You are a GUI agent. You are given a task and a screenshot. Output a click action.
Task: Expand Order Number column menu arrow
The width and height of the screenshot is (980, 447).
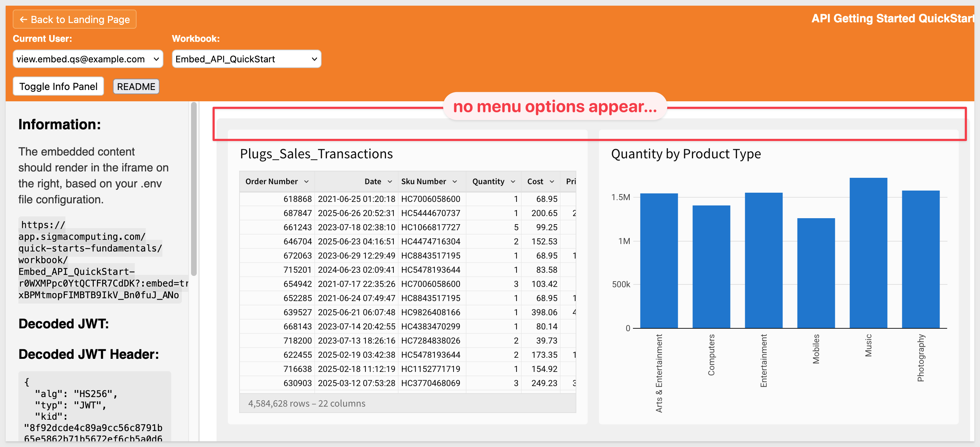307,182
